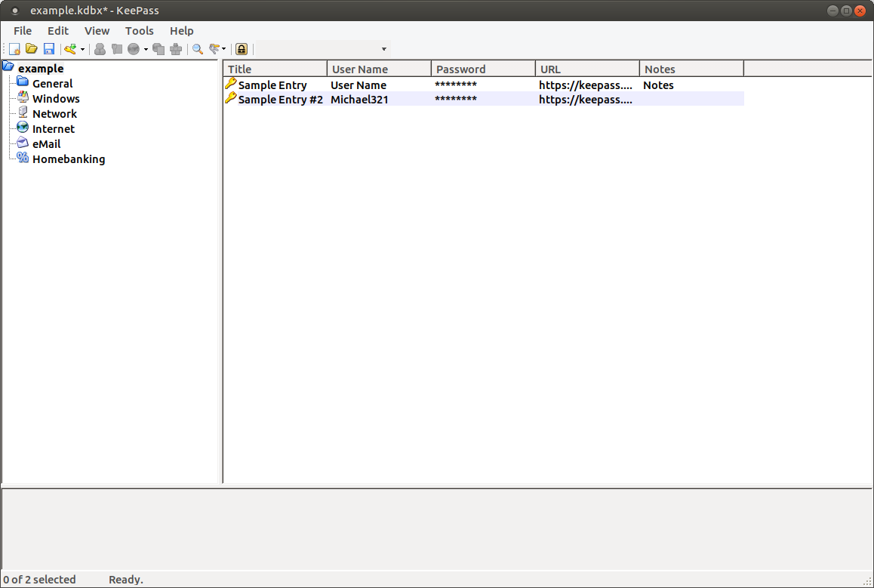Viewport: 874px width, 588px height.
Task: Open the Edit menu
Action: 58,31
